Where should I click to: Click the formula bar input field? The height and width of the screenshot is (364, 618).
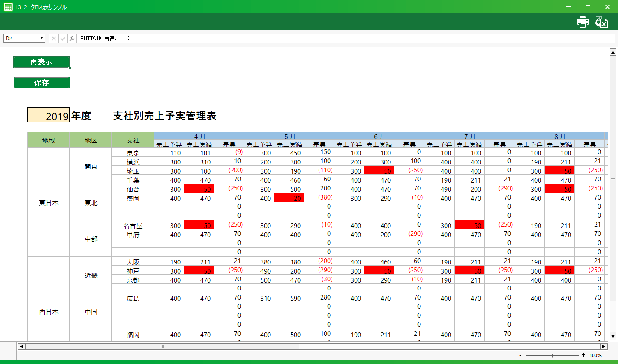[342, 39]
